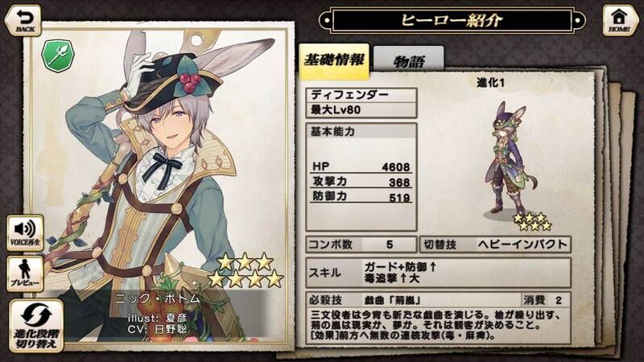Tap the star rating under chibi sprite
This screenshot has height=362, width=644.
coord(532,222)
